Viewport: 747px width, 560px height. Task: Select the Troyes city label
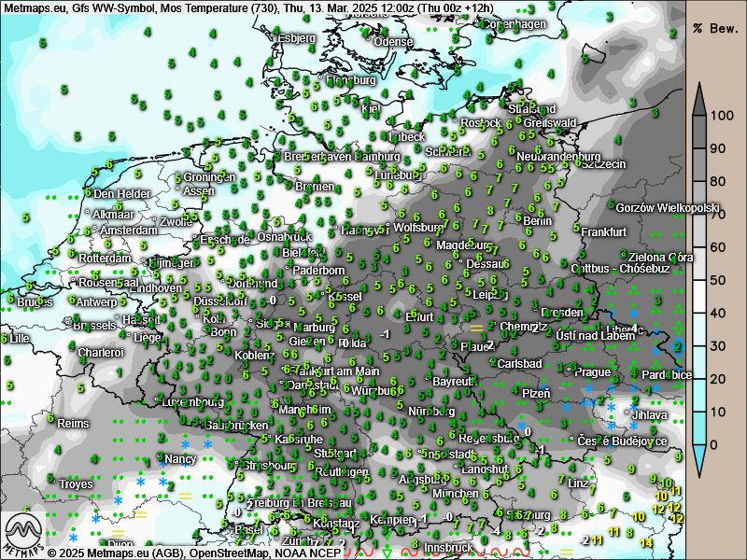pos(76,484)
